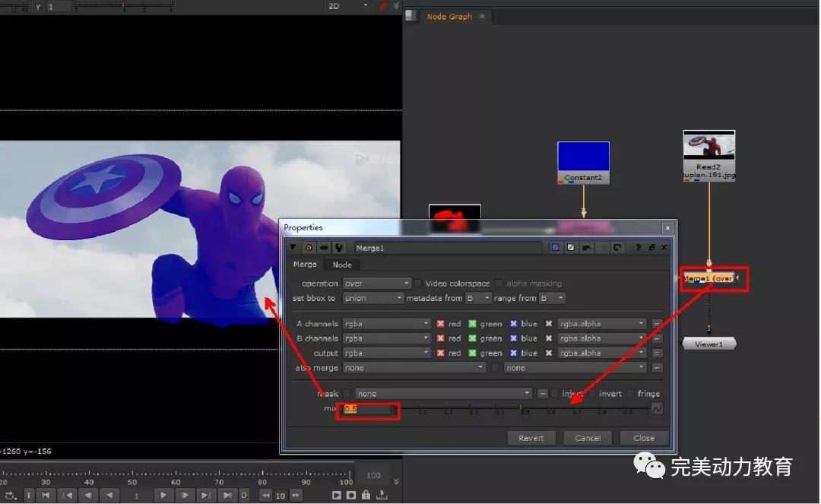Click the mix value field showing 0.5

click(x=368, y=409)
